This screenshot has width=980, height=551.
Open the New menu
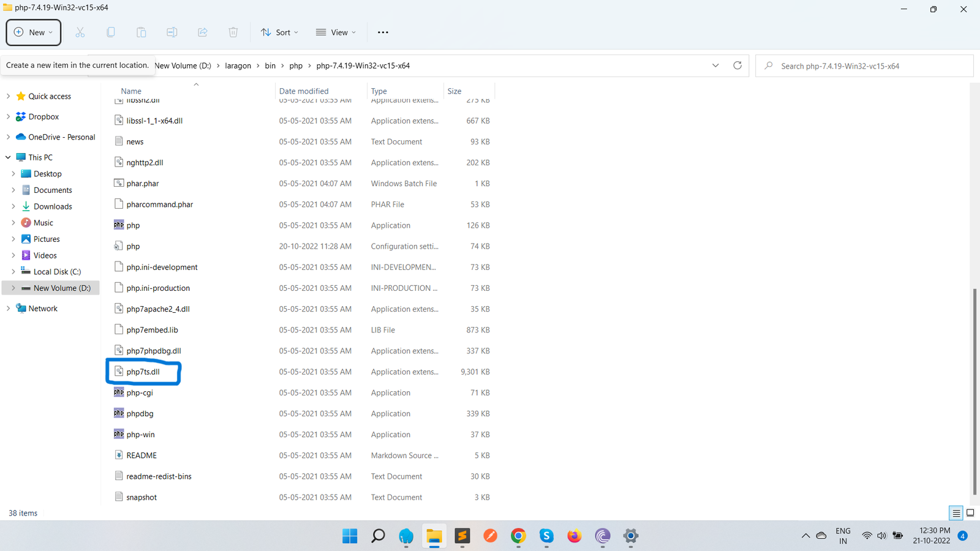coord(33,32)
